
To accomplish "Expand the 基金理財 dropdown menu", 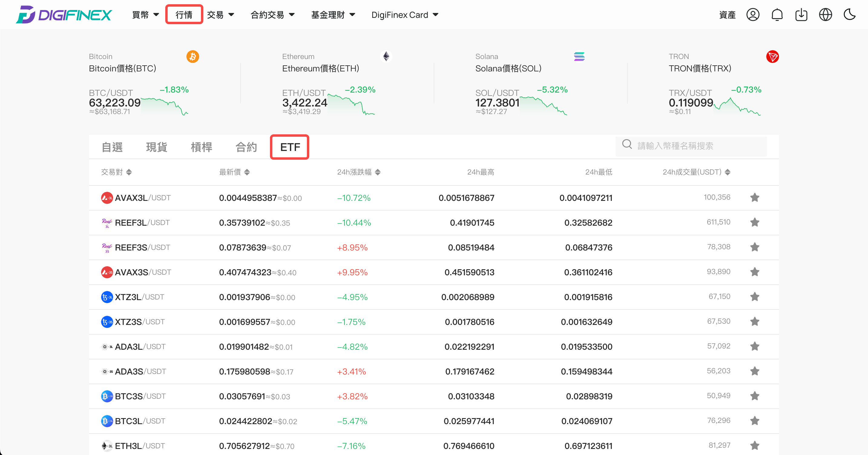I will click(333, 15).
